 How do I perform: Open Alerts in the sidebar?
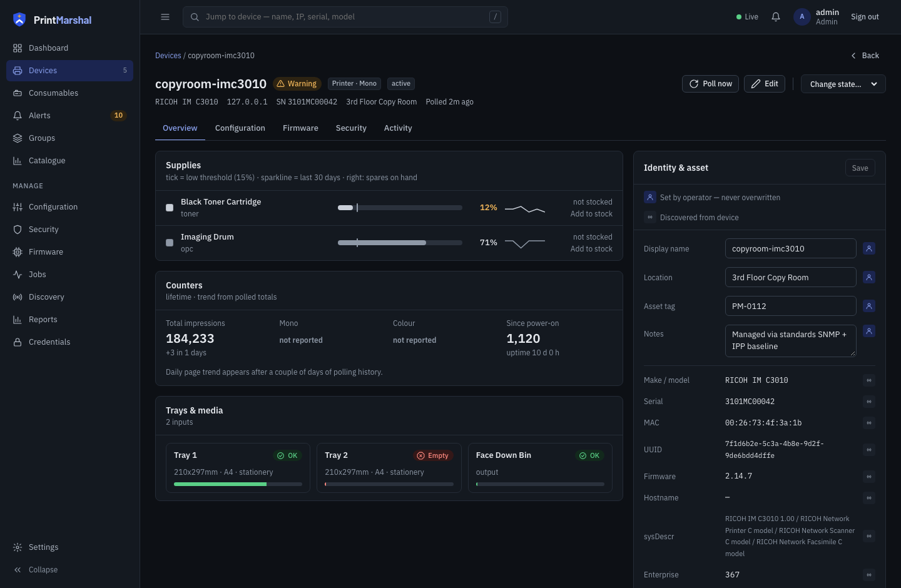point(69,116)
